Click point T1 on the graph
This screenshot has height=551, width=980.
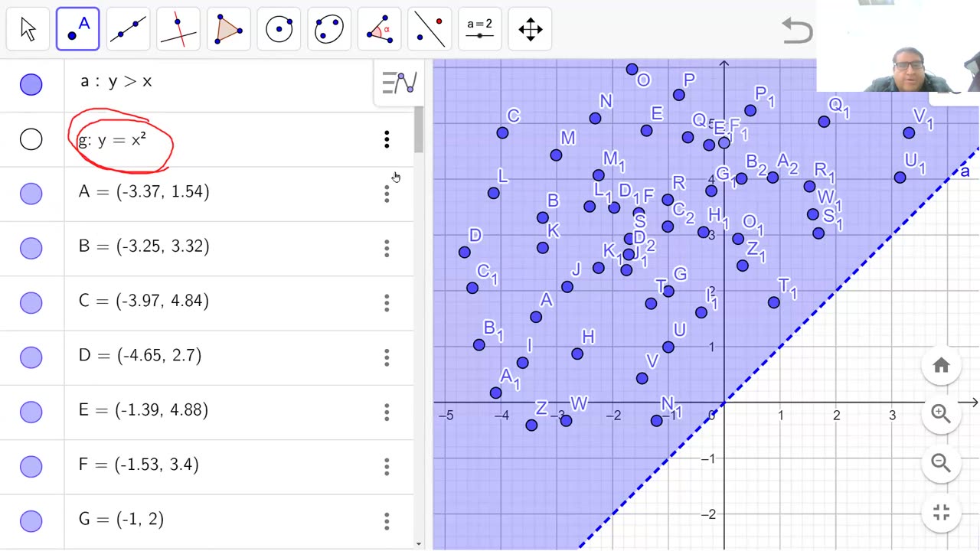click(773, 303)
